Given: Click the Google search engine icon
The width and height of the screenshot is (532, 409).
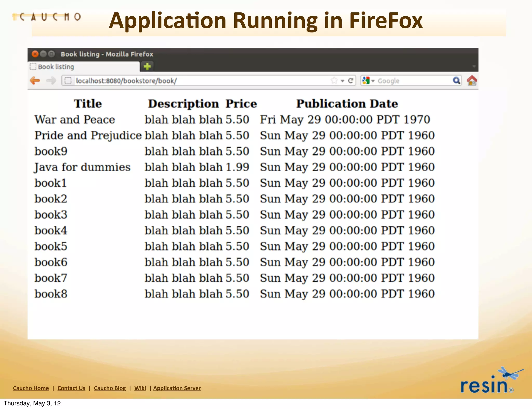Looking at the screenshot, I should click(366, 81).
